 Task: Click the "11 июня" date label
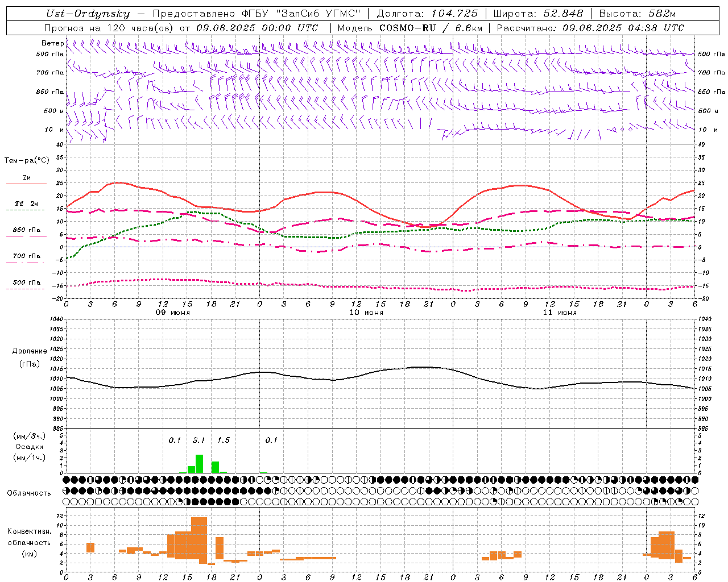click(560, 313)
